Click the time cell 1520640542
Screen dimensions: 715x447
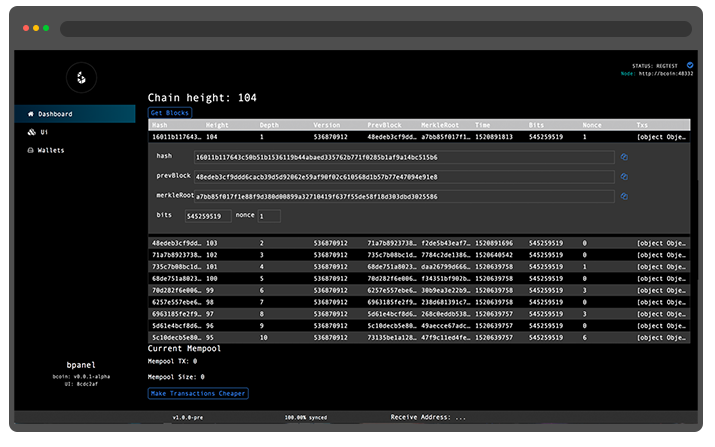click(494, 255)
